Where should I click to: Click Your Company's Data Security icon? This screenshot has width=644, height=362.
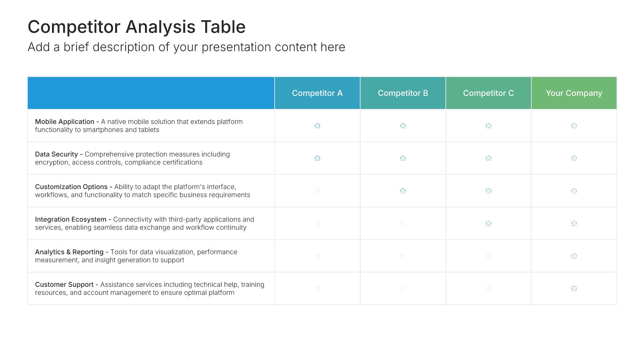click(574, 158)
